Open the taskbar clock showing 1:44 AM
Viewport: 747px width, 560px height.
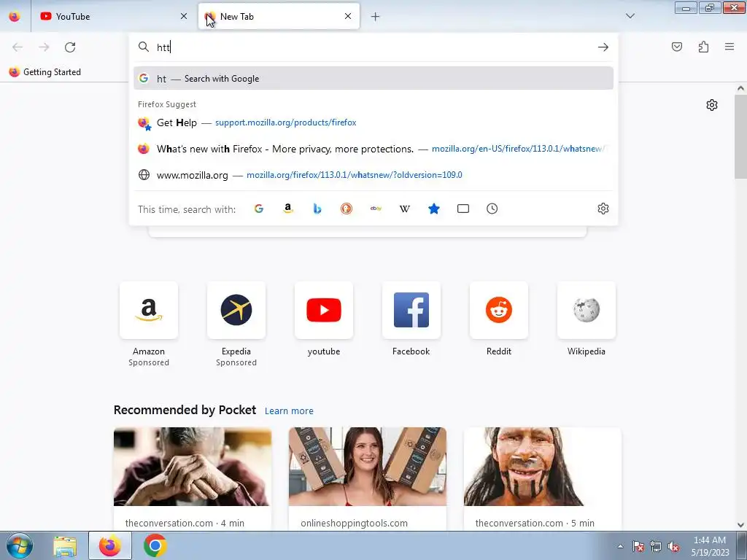[710, 546]
